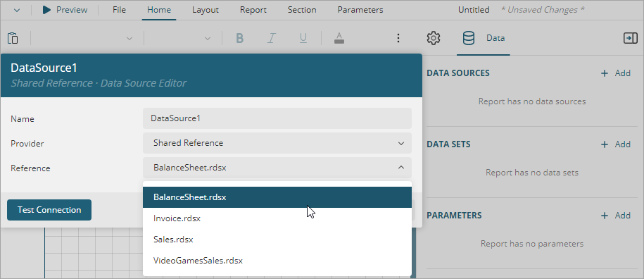Click the DATA SETS heading
The width and height of the screenshot is (644, 279).
tap(448, 144)
